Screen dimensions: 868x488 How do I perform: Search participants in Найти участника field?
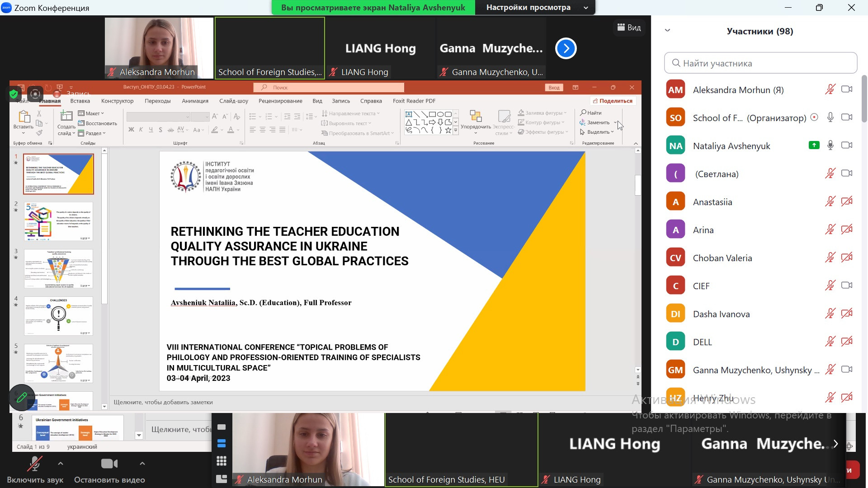coord(760,63)
